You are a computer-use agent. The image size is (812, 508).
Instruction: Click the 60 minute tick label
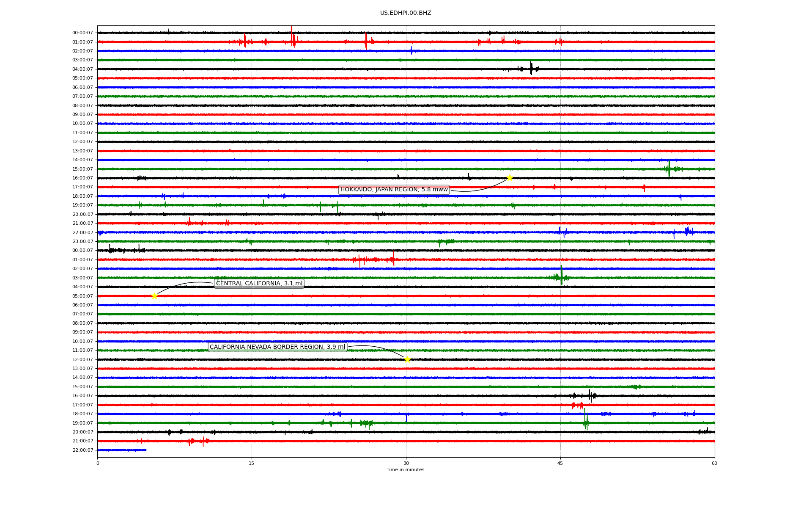pos(714,463)
